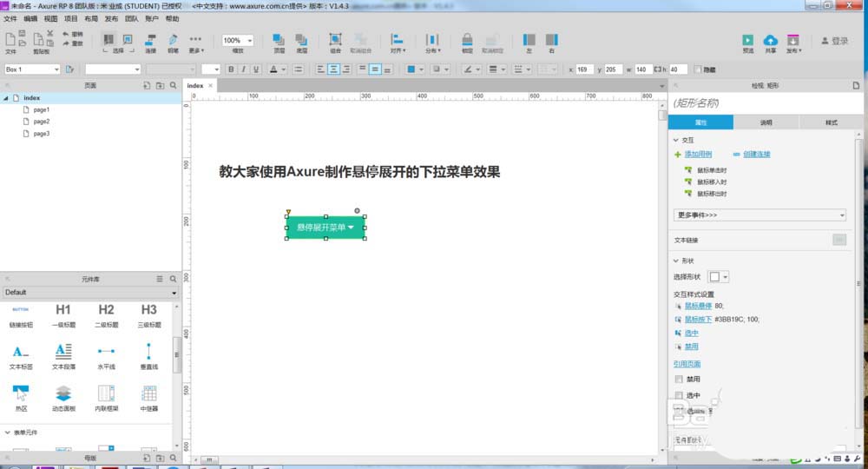Check the Selected (选中) checkbox
The width and height of the screenshot is (868, 469).
679,395
